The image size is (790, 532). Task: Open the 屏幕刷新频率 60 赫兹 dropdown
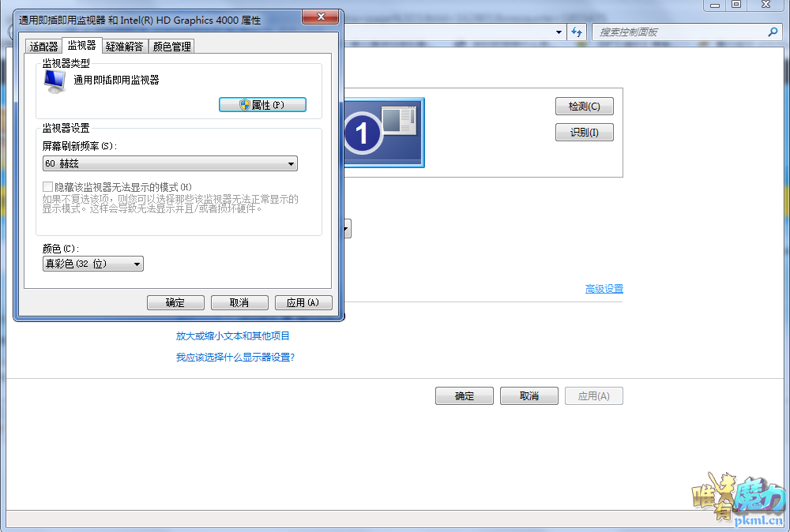[170, 164]
